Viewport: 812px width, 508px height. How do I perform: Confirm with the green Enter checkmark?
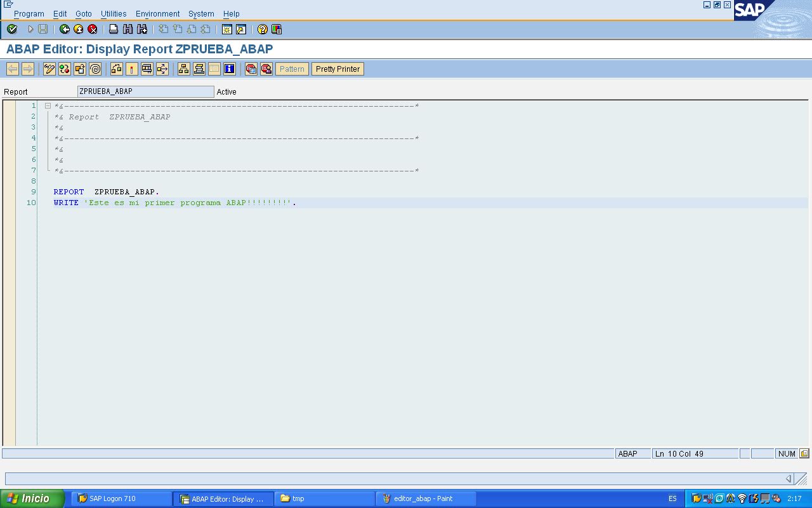12,29
